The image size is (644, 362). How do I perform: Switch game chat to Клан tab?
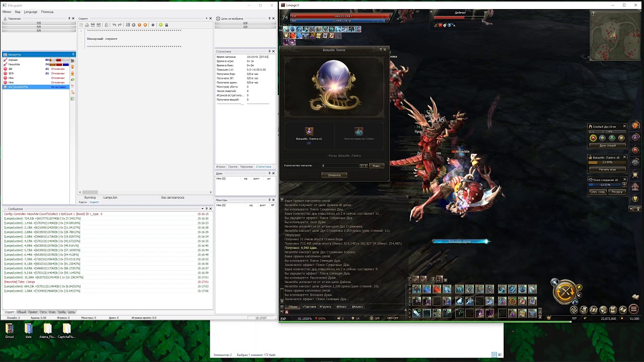coord(342,307)
